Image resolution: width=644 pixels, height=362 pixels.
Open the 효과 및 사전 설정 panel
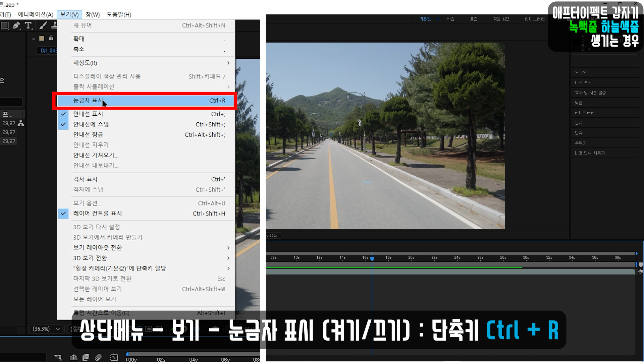tap(590, 93)
